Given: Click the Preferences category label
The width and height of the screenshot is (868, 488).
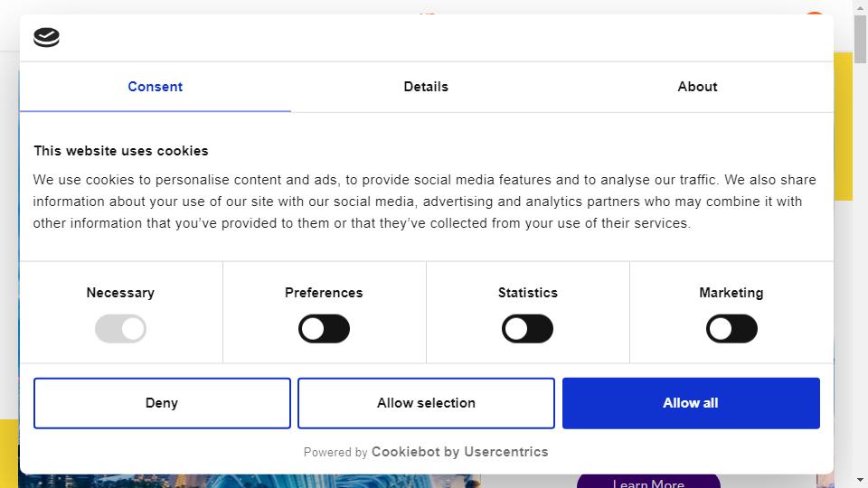Looking at the screenshot, I should point(324,293).
